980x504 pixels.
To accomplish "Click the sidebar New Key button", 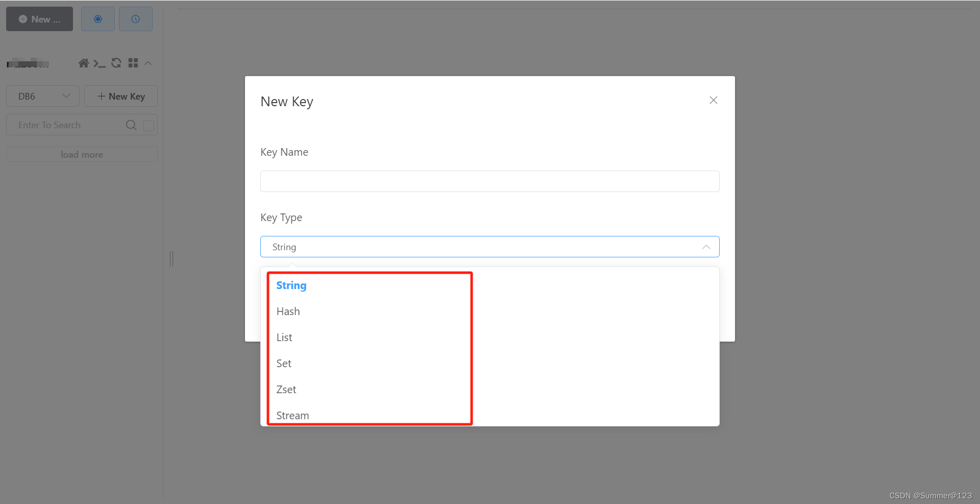I will [121, 96].
